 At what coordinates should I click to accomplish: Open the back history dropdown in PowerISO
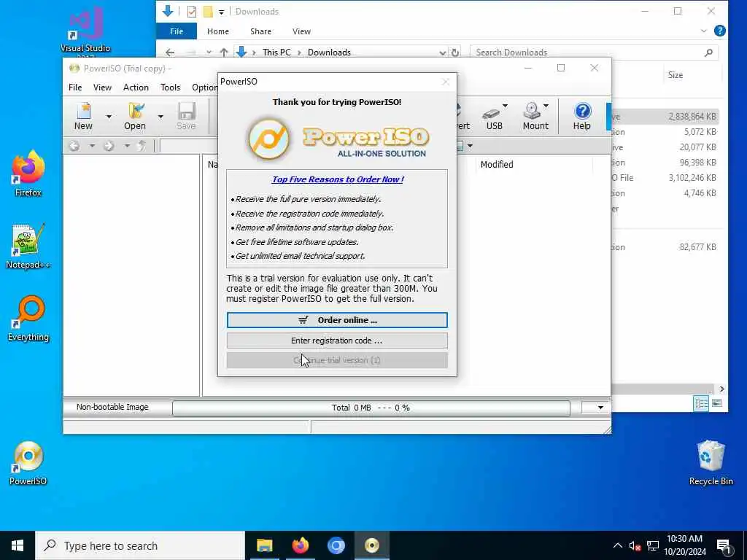tap(92, 146)
